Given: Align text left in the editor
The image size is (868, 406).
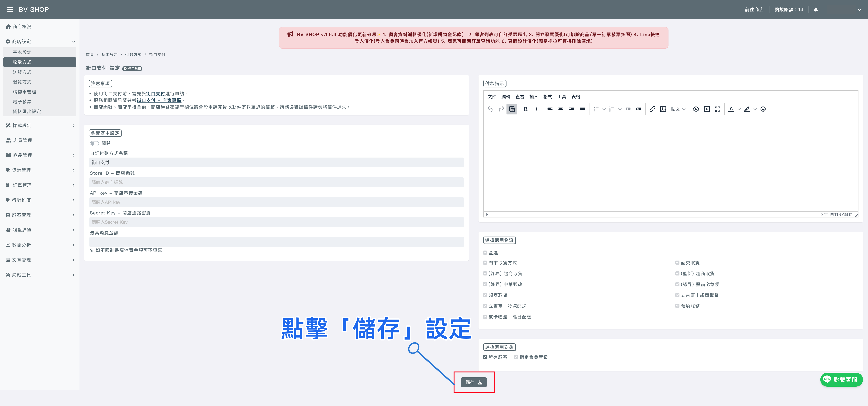Looking at the screenshot, I should (x=550, y=109).
